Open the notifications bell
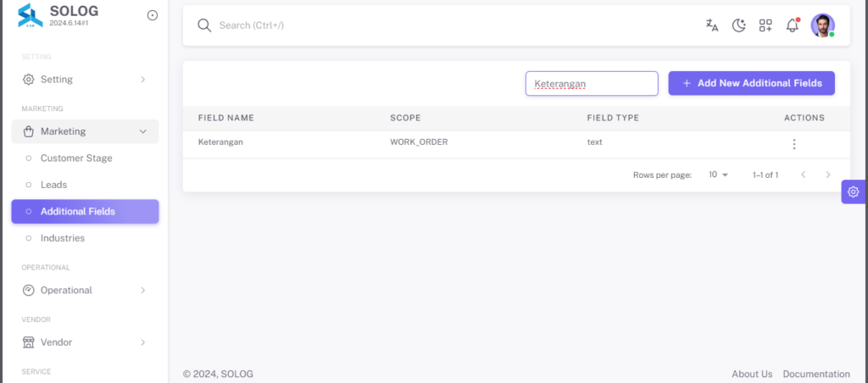 click(x=793, y=25)
